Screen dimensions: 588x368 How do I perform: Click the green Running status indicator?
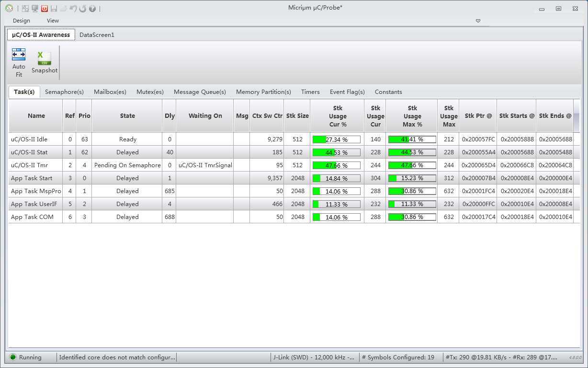coord(13,357)
